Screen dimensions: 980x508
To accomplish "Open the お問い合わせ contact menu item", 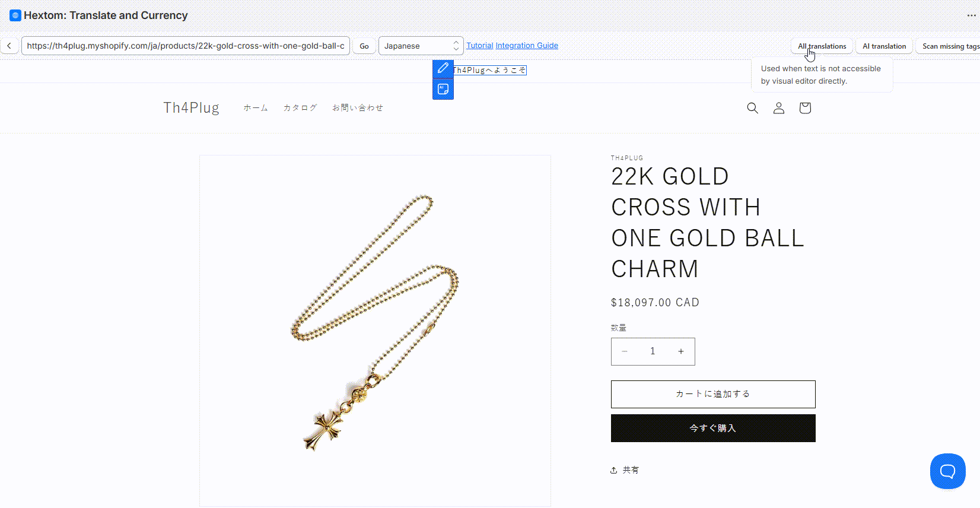I will click(358, 108).
